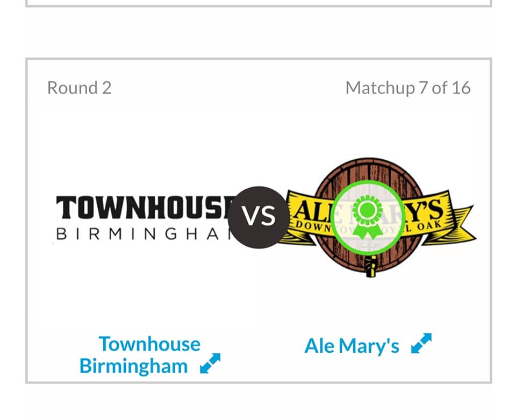Click the previous matchup card's bottom edge
The image size is (516, 420).
(x=259, y=5)
